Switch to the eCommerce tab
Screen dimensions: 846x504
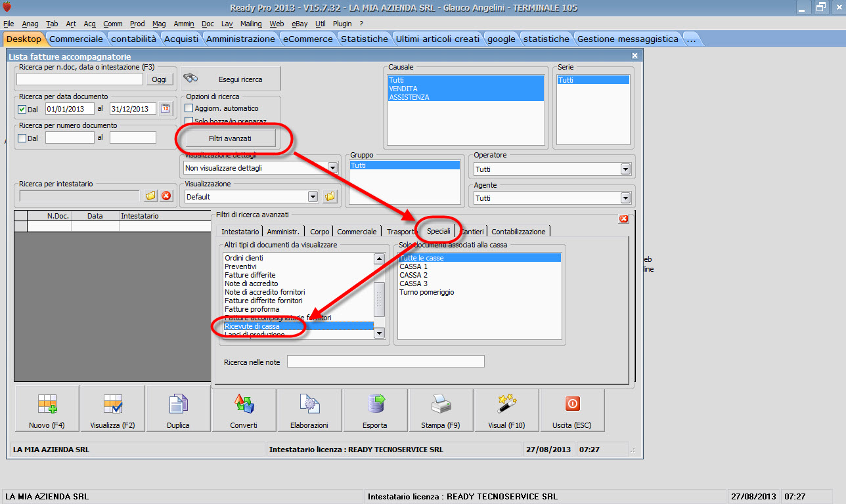[x=307, y=39]
